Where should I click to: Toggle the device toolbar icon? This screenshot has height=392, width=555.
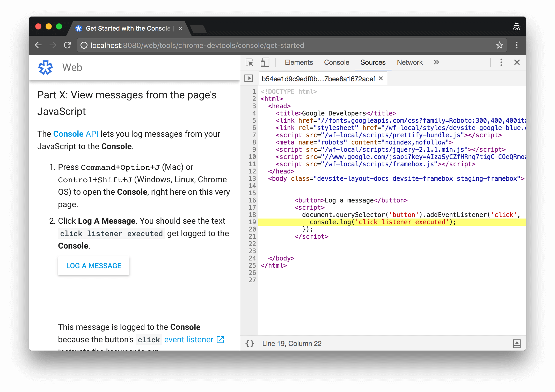coord(265,62)
